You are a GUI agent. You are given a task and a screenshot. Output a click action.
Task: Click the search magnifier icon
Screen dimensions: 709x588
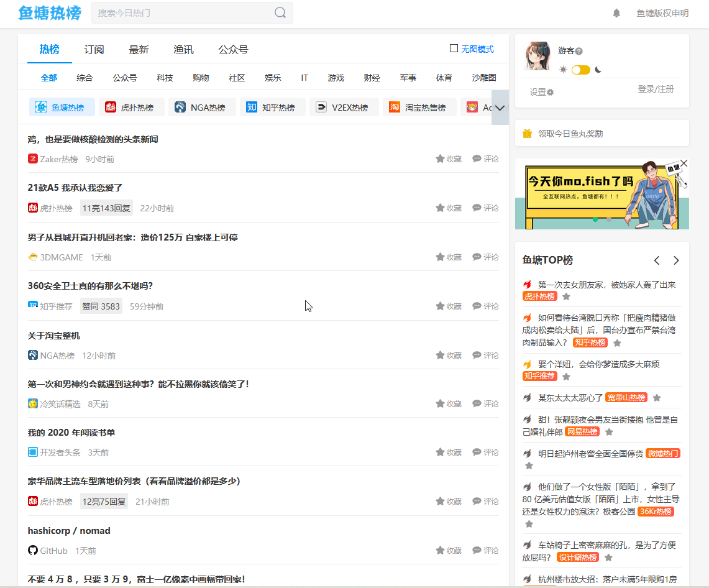(280, 12)
